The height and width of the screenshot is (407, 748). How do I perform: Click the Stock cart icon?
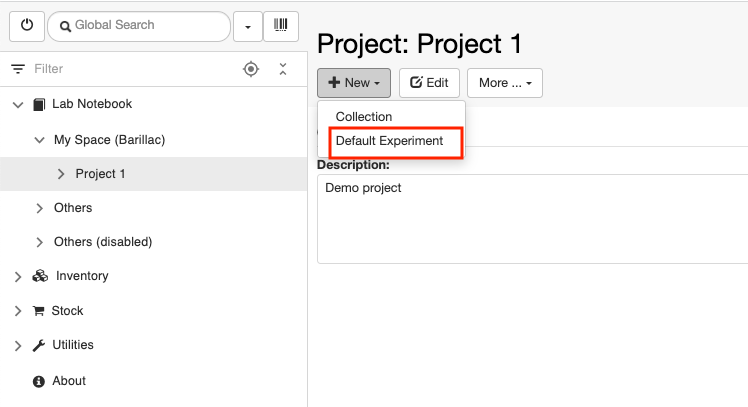click(39, 311)
